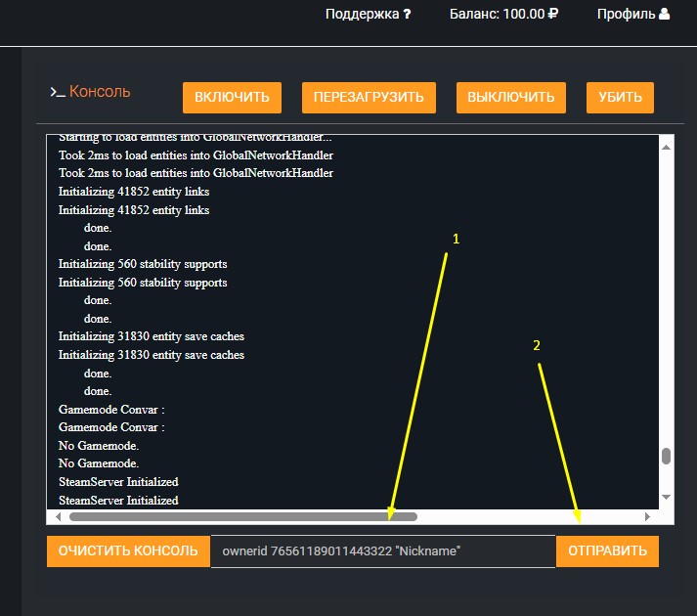Shut down the server with ВЫКЛЮЧИТЬ
This screenshot has width=697, height=616.
pos(510,98)
